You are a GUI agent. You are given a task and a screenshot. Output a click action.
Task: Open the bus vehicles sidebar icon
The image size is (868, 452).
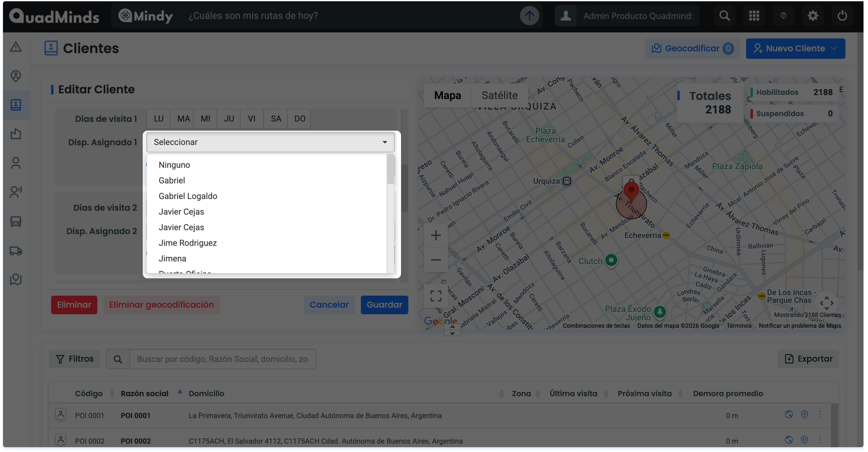click(16, 221)
